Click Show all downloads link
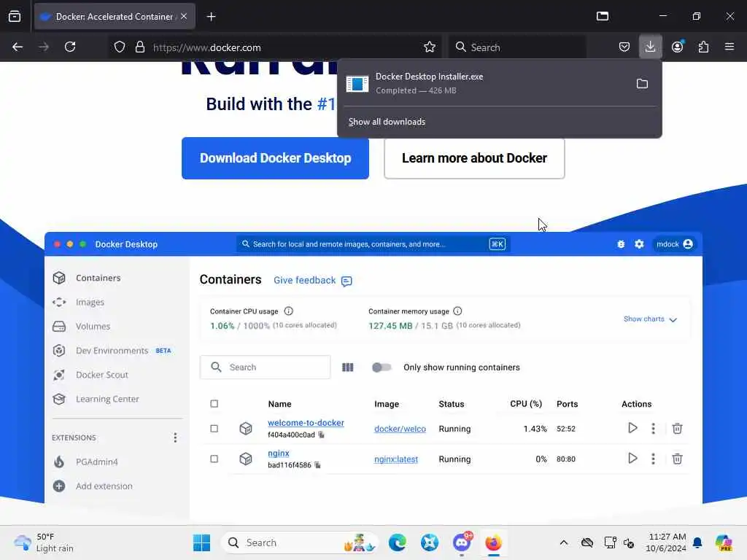747x560 pixels. point(387,122)
